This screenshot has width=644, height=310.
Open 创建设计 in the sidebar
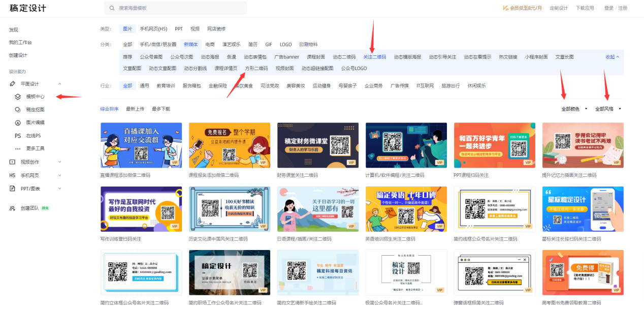[x=18, y=55]
